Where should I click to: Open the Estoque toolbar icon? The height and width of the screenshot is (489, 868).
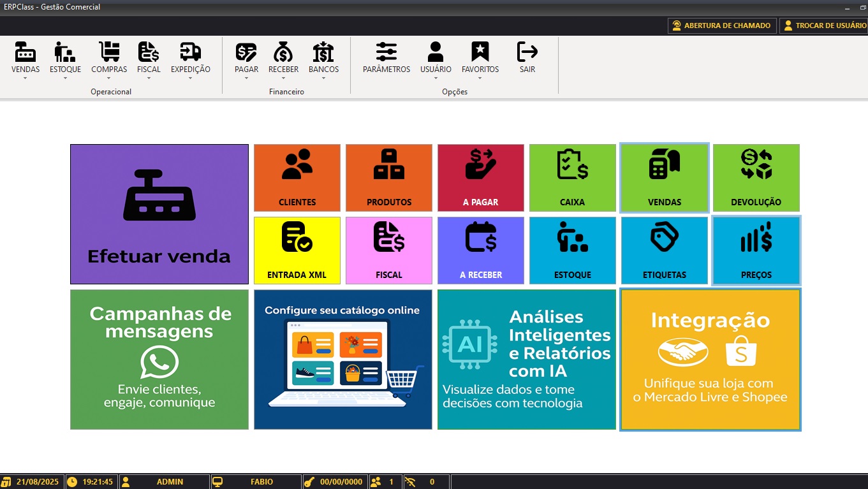[x=65, y=52]
